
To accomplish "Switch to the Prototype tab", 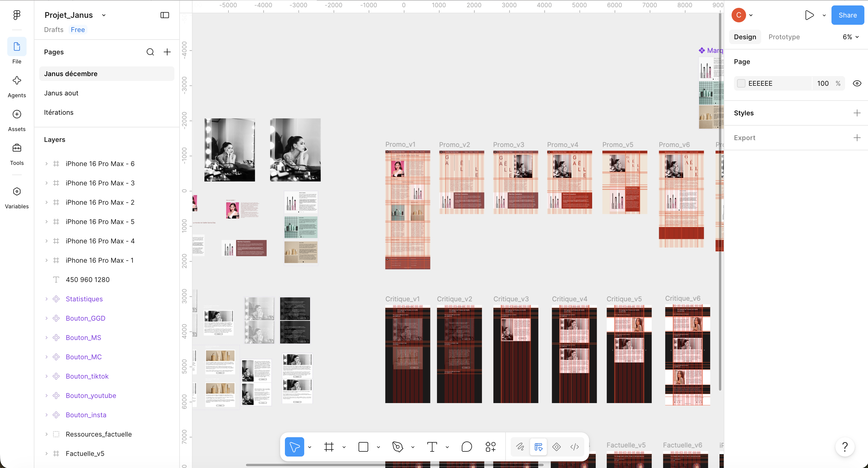I will pos(784,37).
